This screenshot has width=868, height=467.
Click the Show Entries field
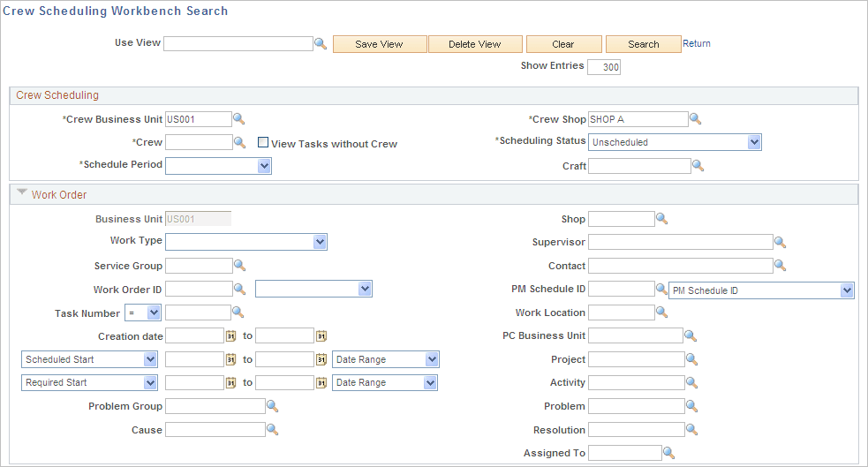pyautogui.click(x=604, y=67)
